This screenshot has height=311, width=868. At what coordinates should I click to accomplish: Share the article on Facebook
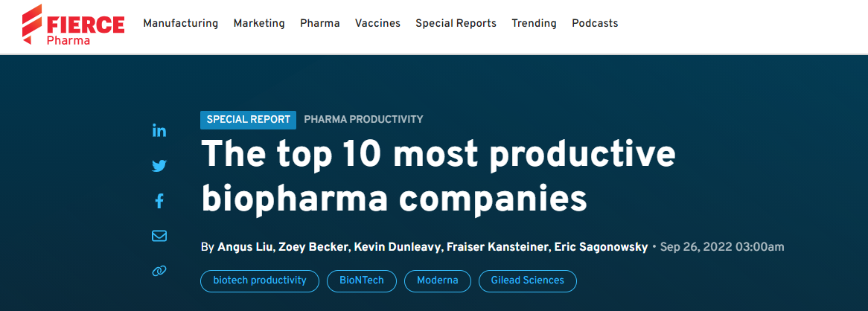(159, 201)
